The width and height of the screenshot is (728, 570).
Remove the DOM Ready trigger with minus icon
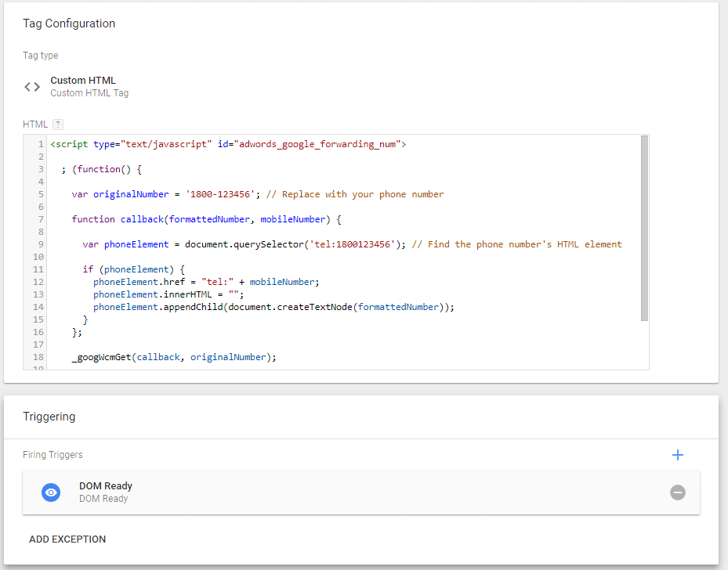click(x=677, y=492)
